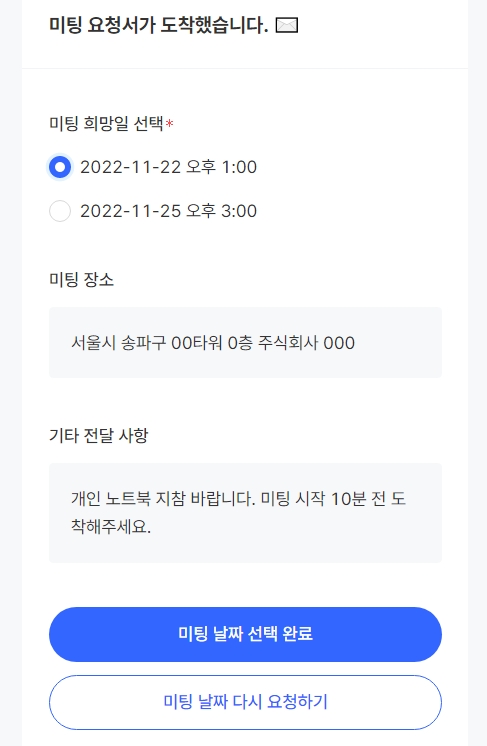
Task: Click the 미팅 장소 address field
Action: click(x=245, y=343)
